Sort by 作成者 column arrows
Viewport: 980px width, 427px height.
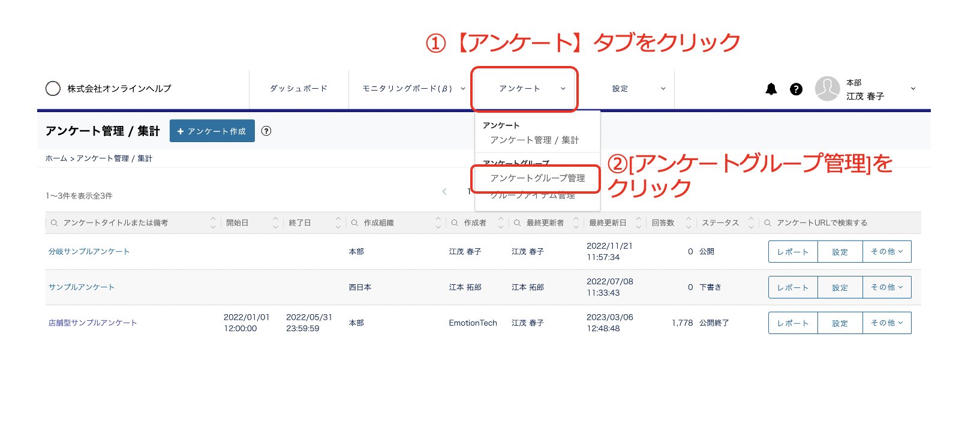501,223
